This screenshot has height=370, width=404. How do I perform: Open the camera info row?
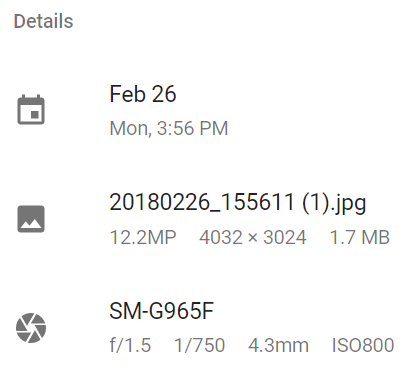pos(202,328)
